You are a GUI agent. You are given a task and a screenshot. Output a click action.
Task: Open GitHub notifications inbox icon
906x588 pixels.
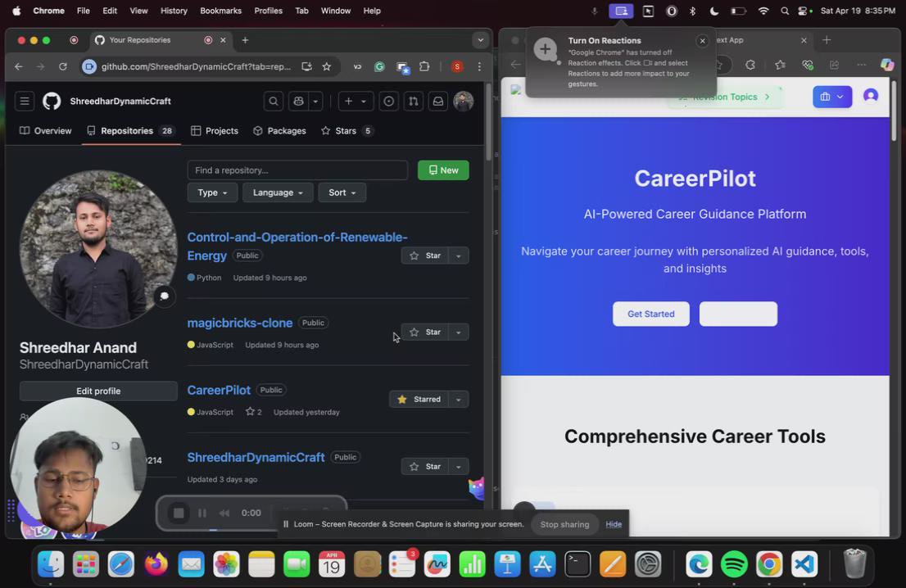(438, 101)
